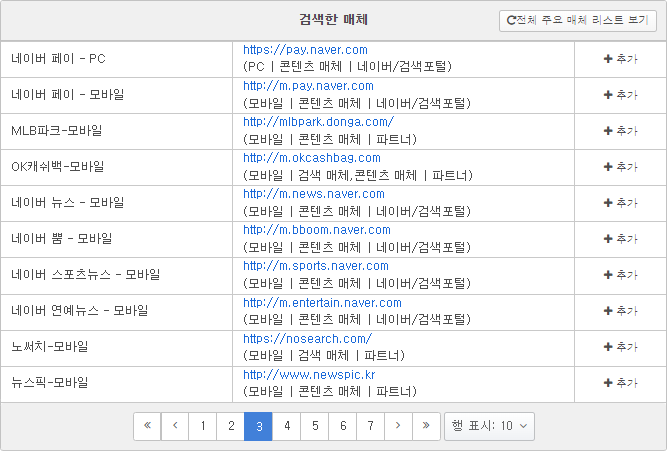
Task: Open http://m.sports.naver.com link
Action: tap(316, 266)
